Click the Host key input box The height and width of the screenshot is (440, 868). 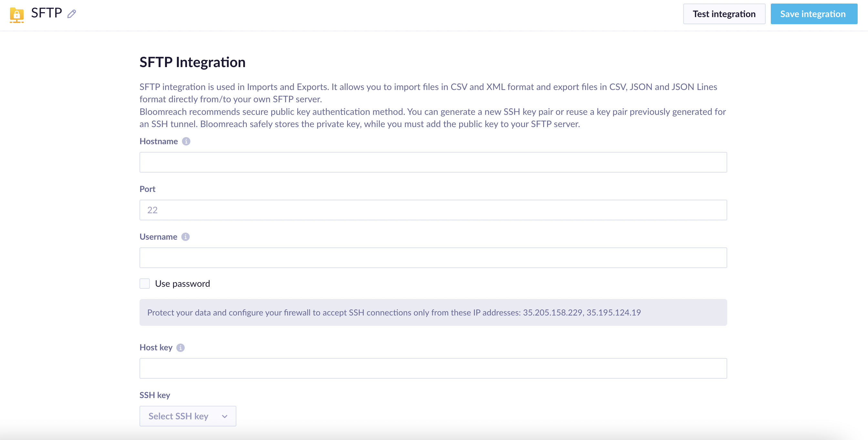(x=433, y=368)
